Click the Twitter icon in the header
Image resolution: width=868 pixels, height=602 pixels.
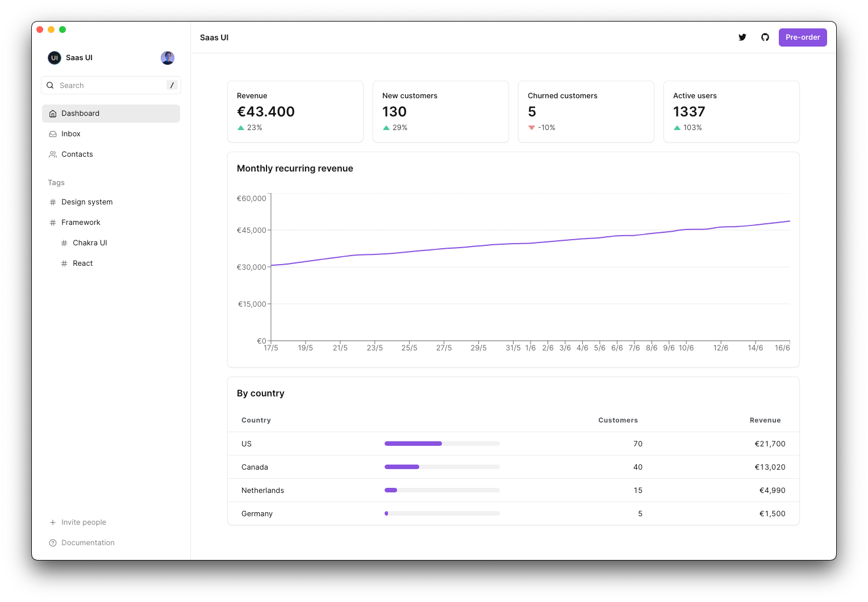tap(742, 37)
